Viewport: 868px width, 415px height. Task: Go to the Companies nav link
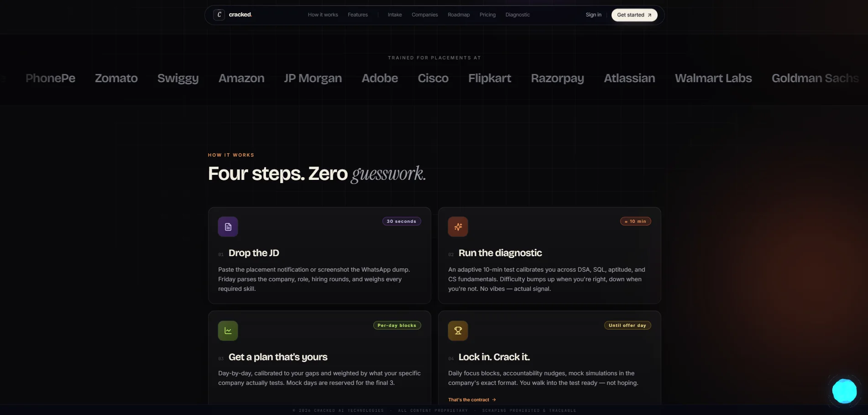coord(424,15)
